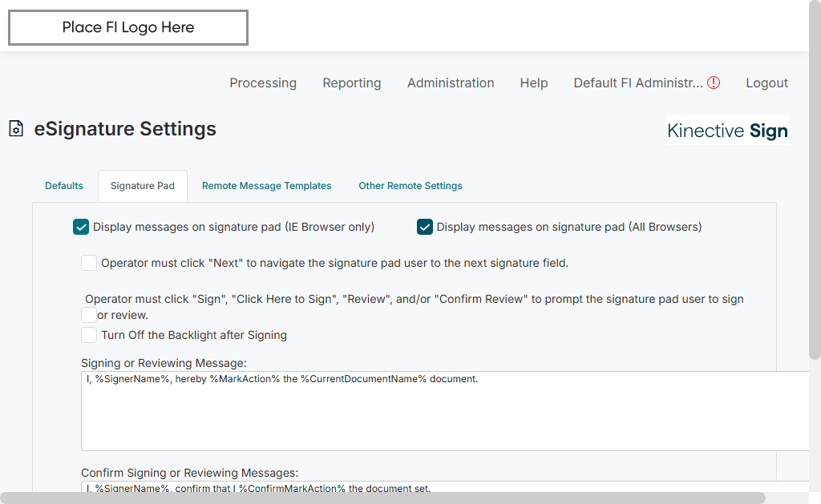Click the eSignature Settings document icon

[16, 129]
